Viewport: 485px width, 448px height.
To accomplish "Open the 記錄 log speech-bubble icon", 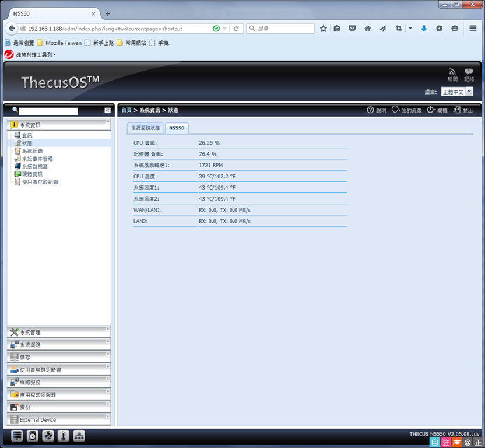I will point(469,75).
